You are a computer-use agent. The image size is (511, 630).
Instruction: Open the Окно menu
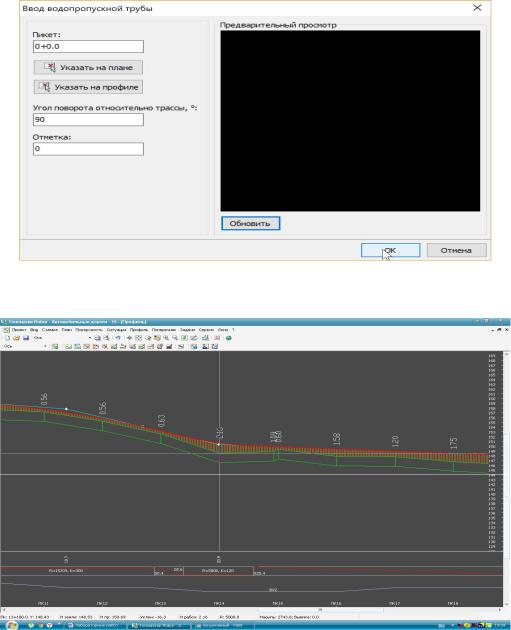coord(223,329)
